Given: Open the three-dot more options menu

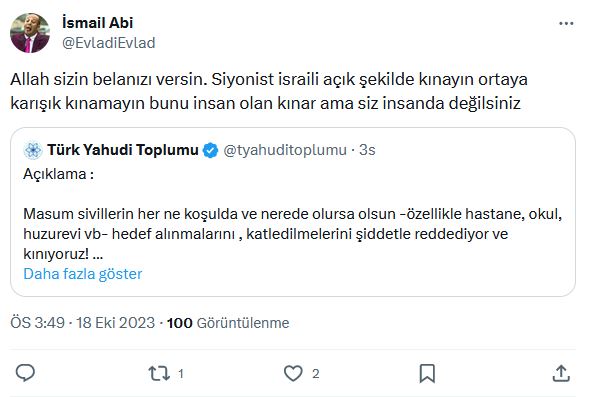Looking at the screenshot, I should (x=566, y=23).
